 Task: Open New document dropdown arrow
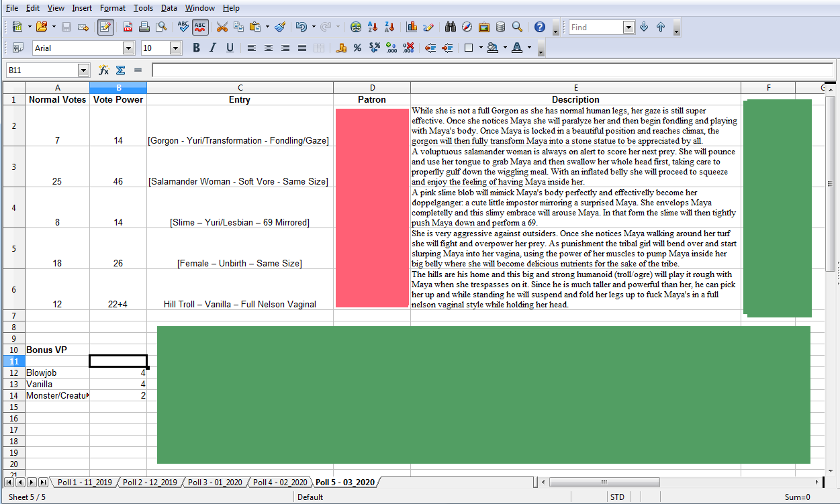tap(28, 28)
